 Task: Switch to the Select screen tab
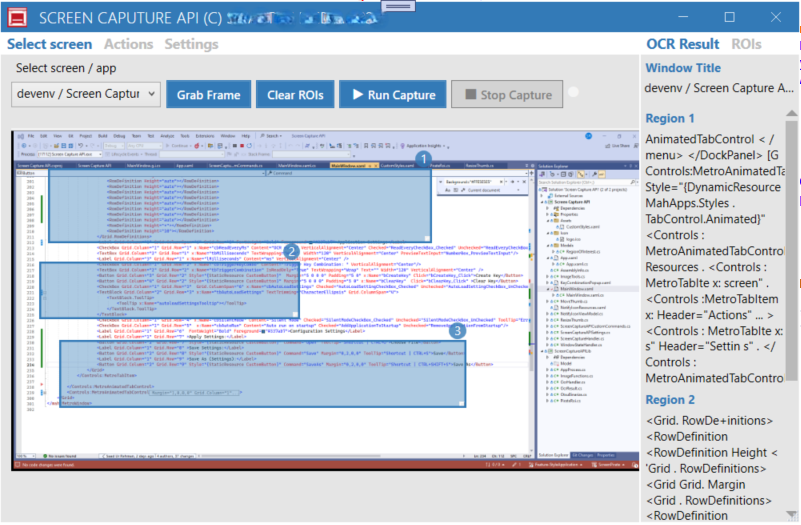tap(50, 44)
